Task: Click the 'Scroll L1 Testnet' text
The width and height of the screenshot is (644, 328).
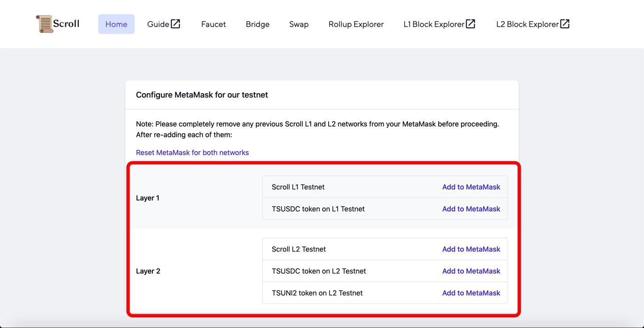Action: [x=298, y=187]
